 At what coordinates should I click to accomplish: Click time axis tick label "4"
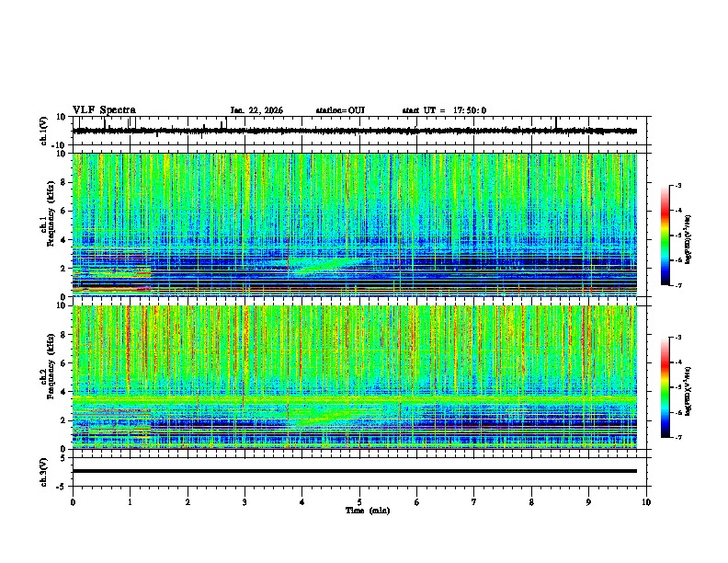302,502
